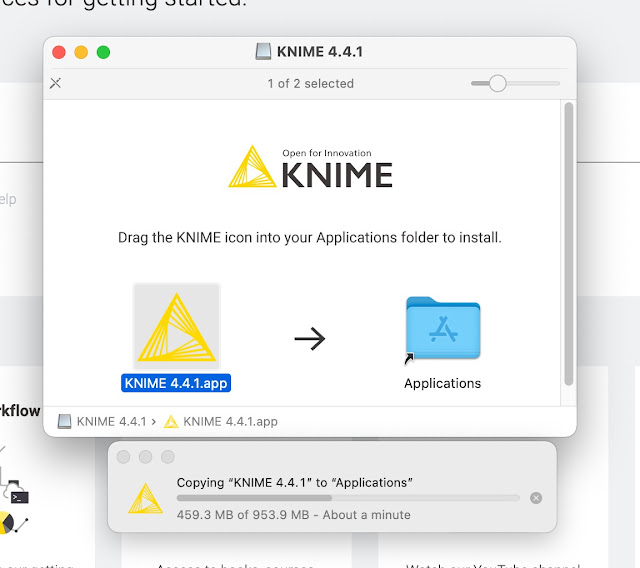This screenshot has height=568, width=640.
Task: Click KNIME icon in copy dialog
Action: 145,499
